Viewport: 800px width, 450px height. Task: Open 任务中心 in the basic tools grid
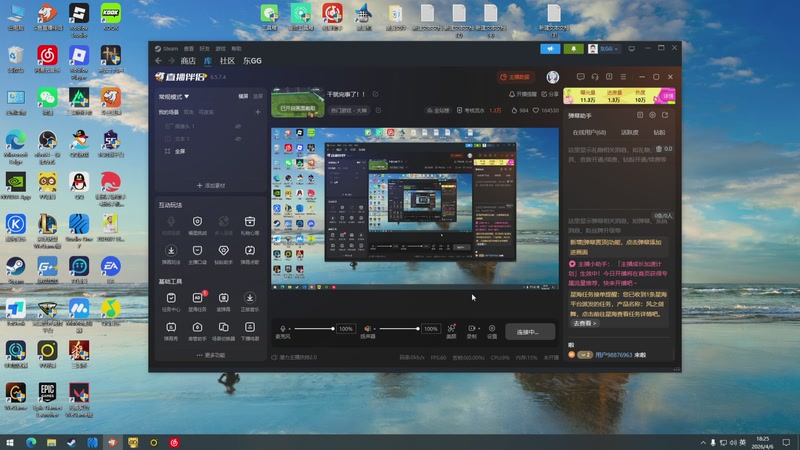pyautogui.click(x=171, y=302)
